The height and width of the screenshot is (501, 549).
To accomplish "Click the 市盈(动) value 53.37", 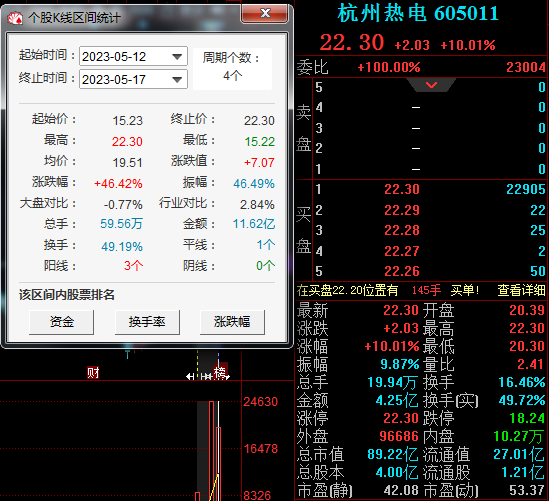I will click(x=527, y=491).
